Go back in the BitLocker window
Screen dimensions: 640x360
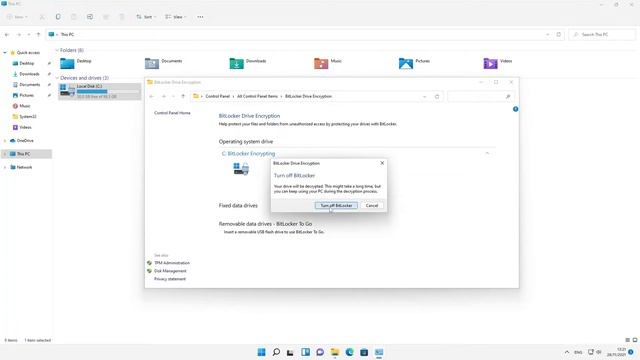151,96
